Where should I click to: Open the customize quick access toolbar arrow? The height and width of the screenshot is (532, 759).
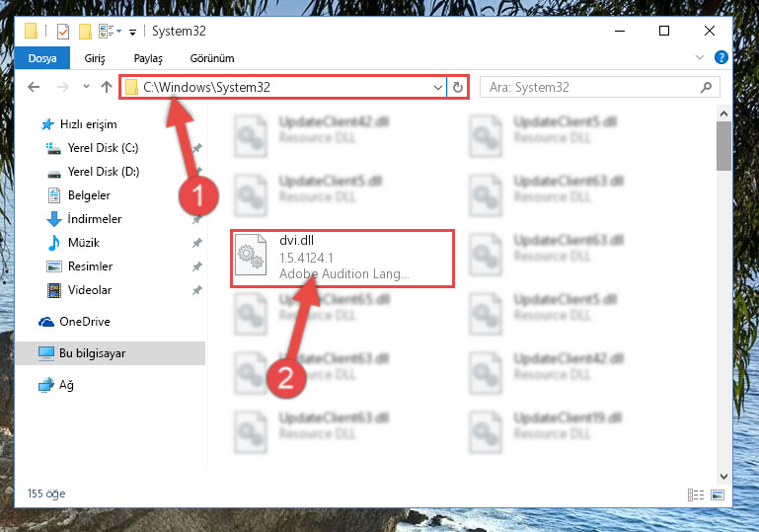tap(132, 33)
